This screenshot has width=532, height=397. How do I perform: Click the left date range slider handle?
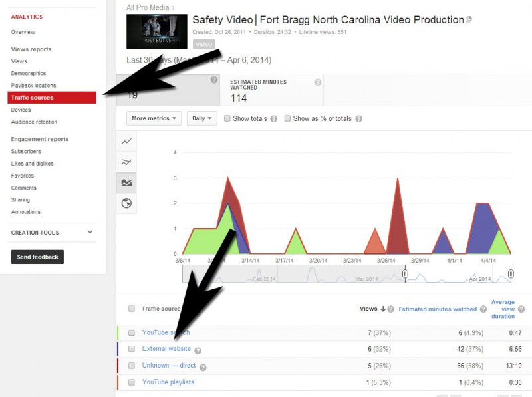click(x=405, y=273)
